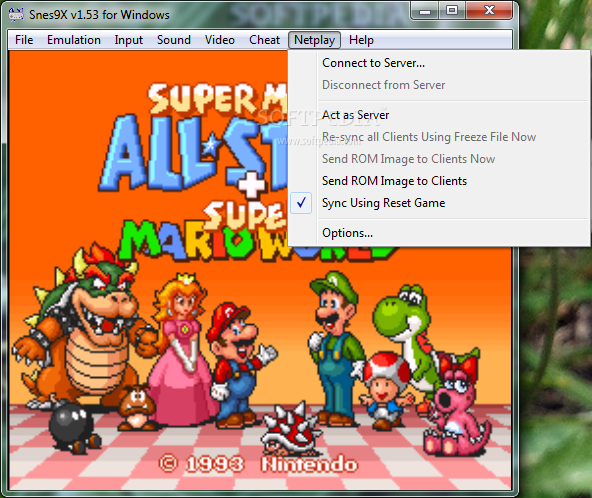The width and height of the screenshot is (592, 498).
Task: Select Act as Server
Action: tap(439, 115)
